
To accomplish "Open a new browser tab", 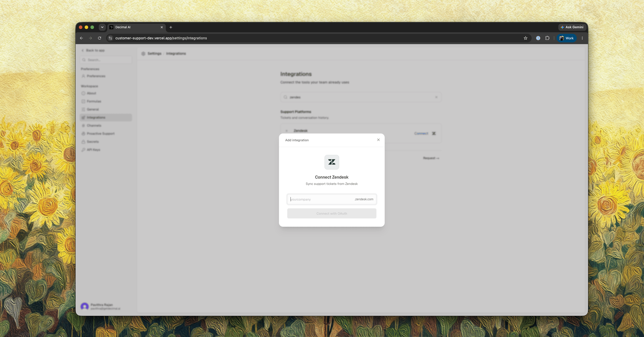I will [171, 27].
